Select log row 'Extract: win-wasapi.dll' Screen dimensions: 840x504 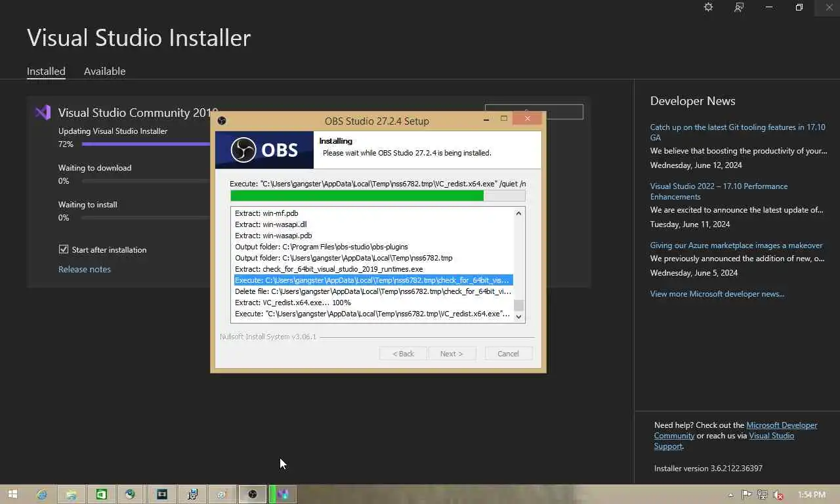pyautogui.click(x=373, y=224)
